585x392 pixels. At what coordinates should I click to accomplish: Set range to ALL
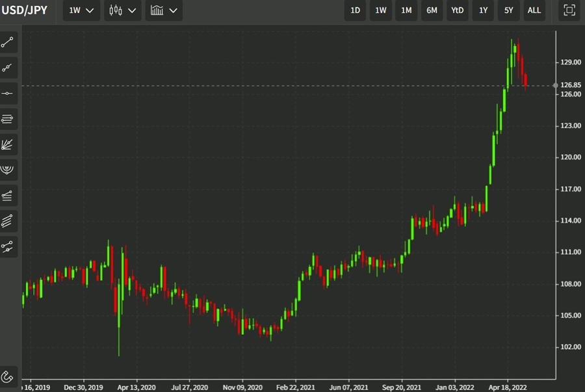534,10
